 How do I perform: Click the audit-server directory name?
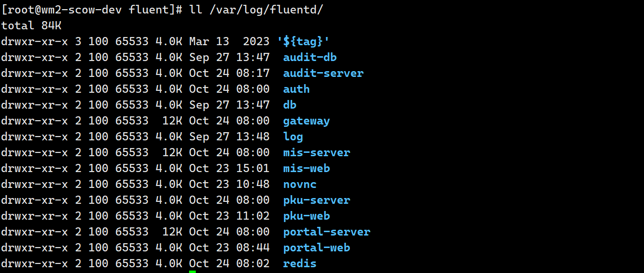click(323, 74)
